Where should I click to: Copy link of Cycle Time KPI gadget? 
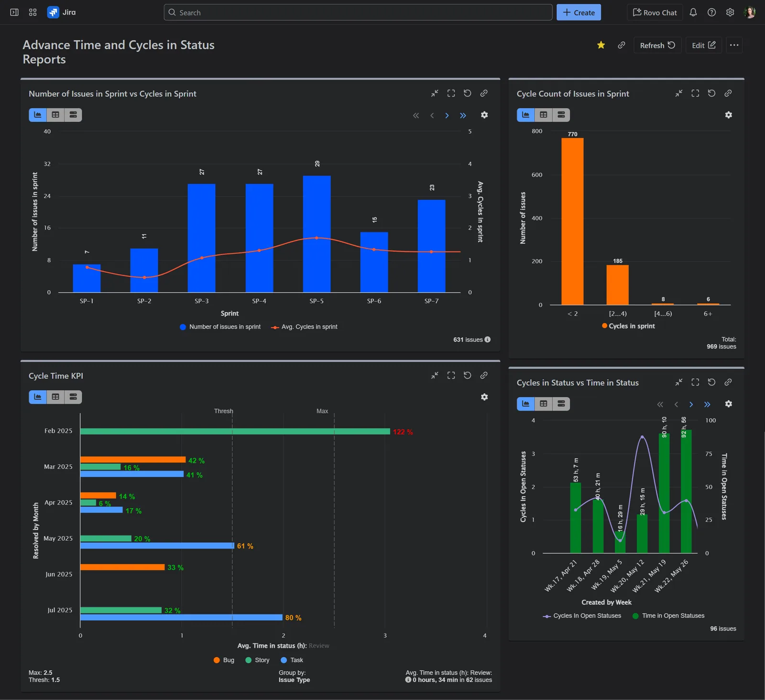coord(484,375)
